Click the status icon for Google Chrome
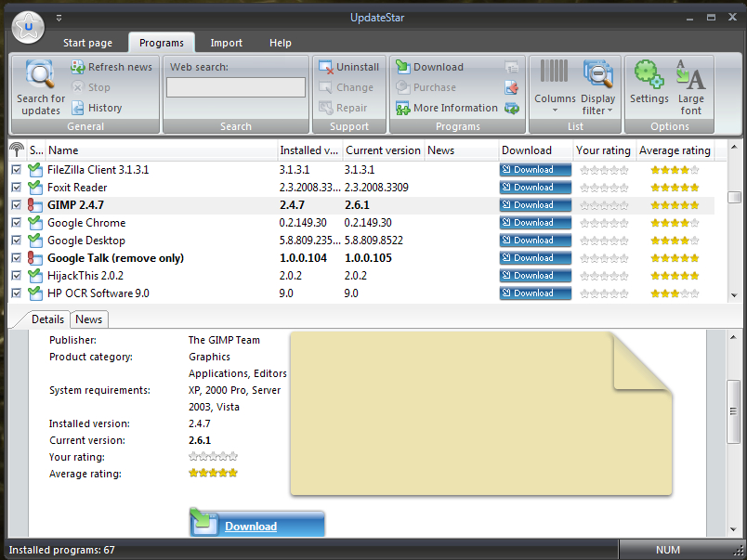 [34, 222]
